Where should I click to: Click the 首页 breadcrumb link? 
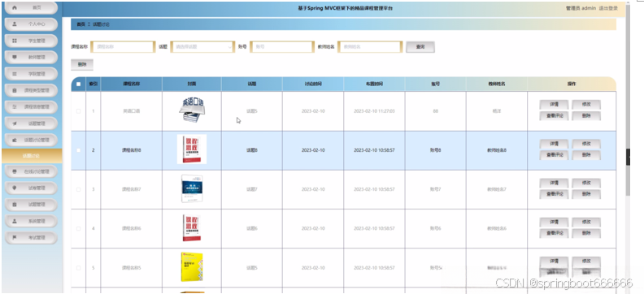click(81, 24)
